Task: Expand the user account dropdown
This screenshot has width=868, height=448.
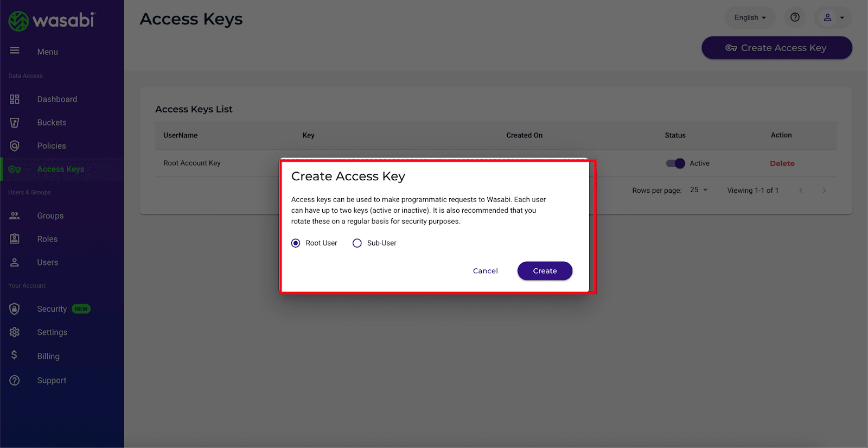Action: (x=833, y=17)
